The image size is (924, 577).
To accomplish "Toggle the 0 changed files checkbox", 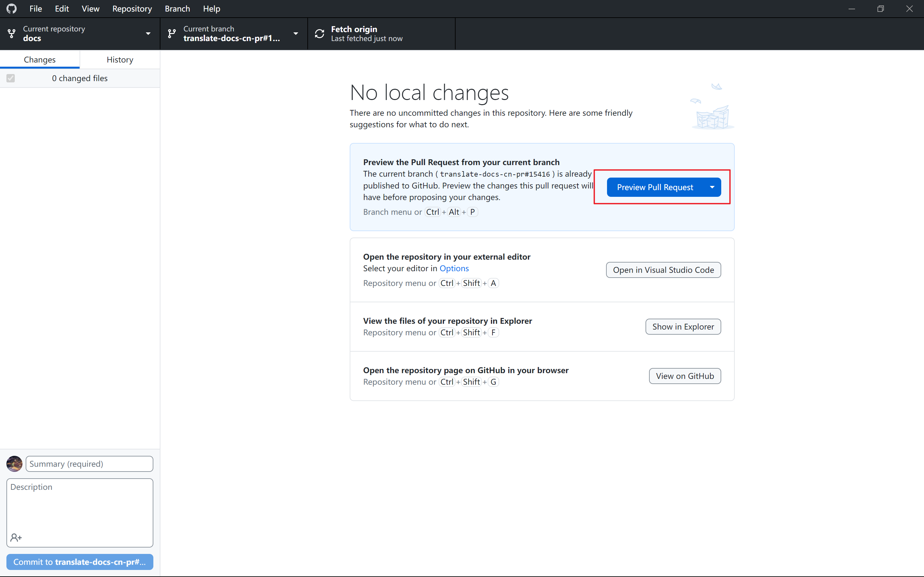I will pos(11,78).
